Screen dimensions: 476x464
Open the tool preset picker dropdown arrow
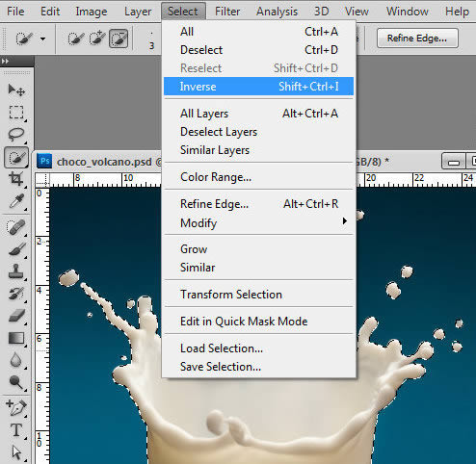point(42,39)
